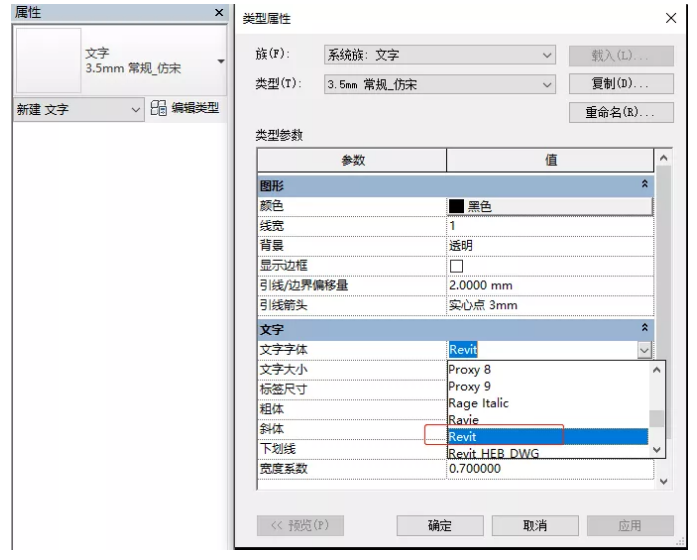Toggle the 显示边框 checkbox
The width and height of the screenshot is (697, 560).
tap(457, 266)
